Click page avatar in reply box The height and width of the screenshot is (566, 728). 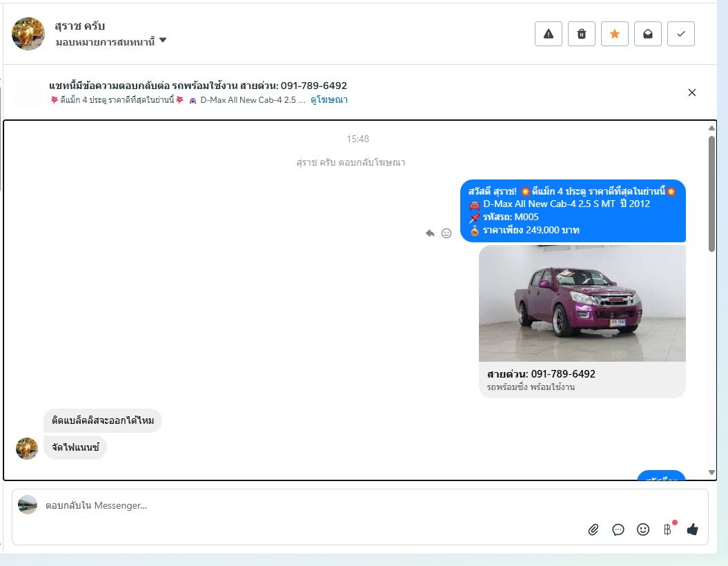coord(28,505)
